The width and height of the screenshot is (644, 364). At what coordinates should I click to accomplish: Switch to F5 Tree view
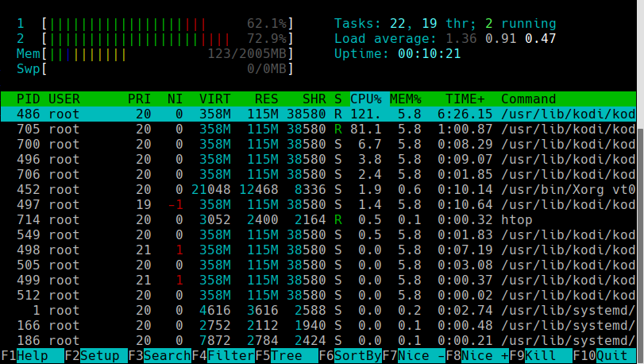[x=287, y=356]
